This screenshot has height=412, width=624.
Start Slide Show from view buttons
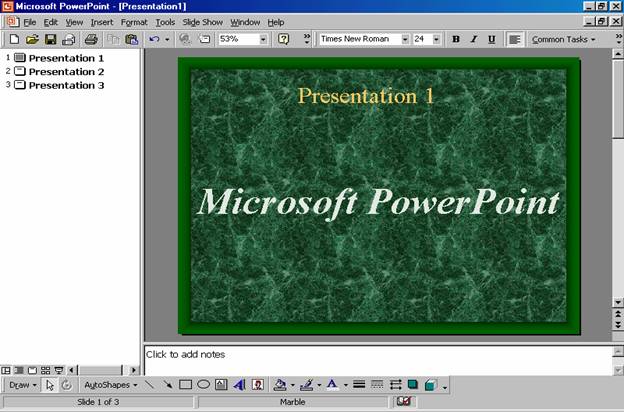58,370
